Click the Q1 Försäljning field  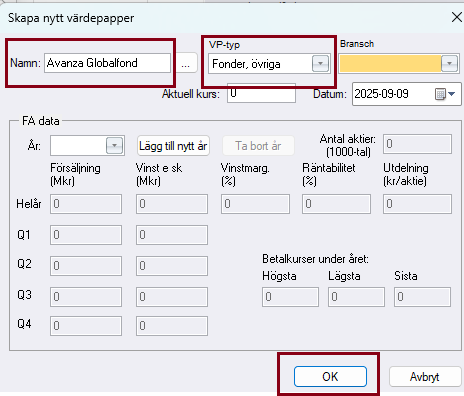86,235
